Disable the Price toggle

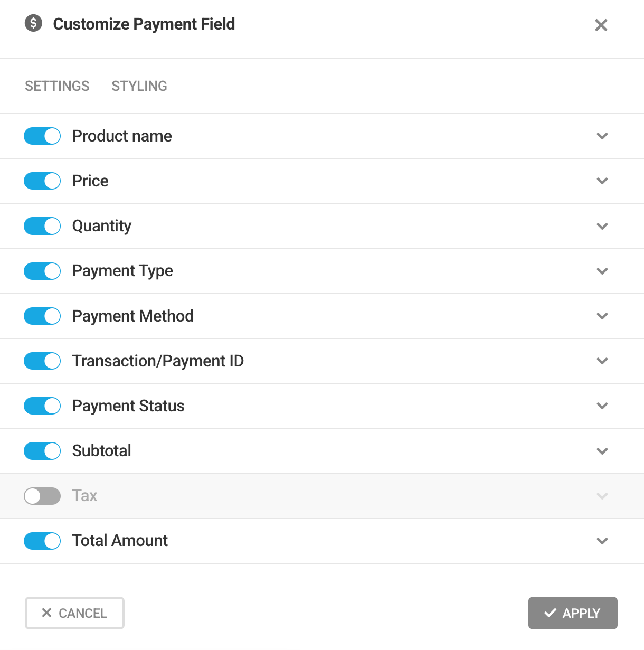click(x=42, y=181)
